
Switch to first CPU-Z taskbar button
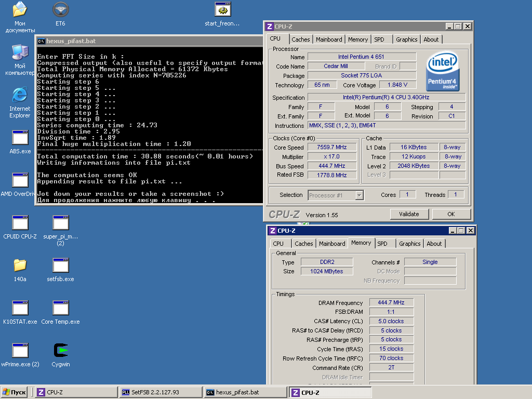76,392
